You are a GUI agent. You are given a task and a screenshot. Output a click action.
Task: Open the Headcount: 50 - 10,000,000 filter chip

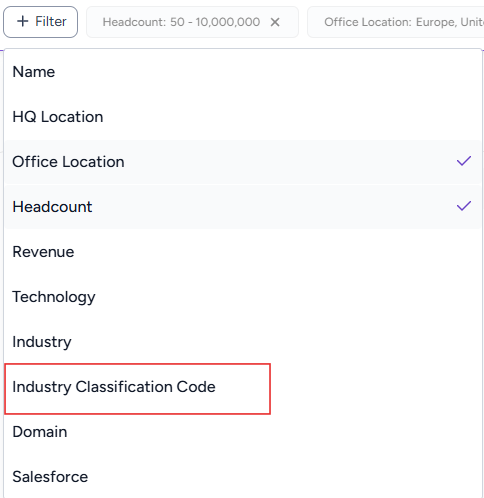tap(192, 22)
